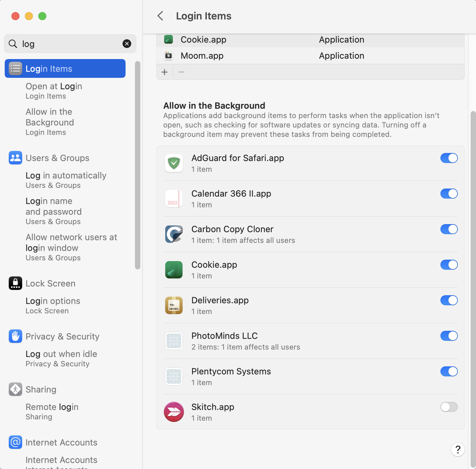Enable Skitch.app background toggle

[x=449, y=407]
